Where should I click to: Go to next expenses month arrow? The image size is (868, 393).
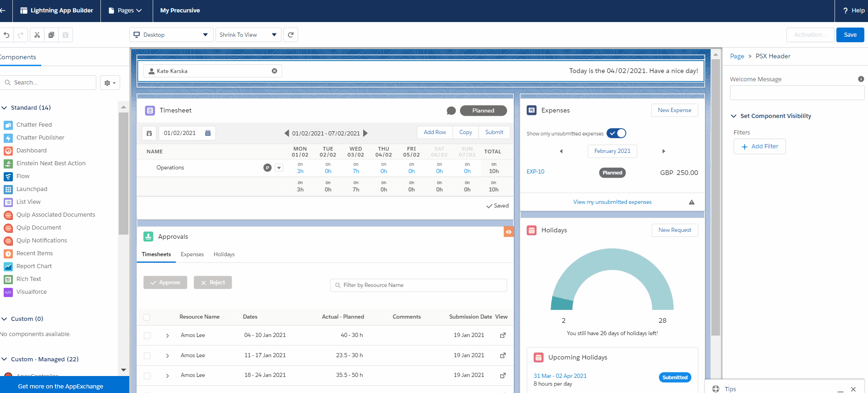coord(663,151)
